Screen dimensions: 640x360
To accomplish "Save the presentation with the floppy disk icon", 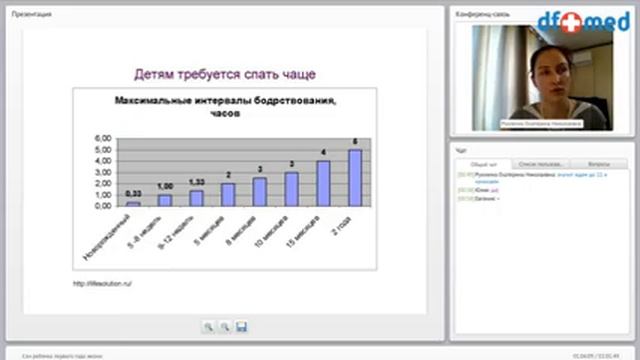I will [x=241, y=327].
